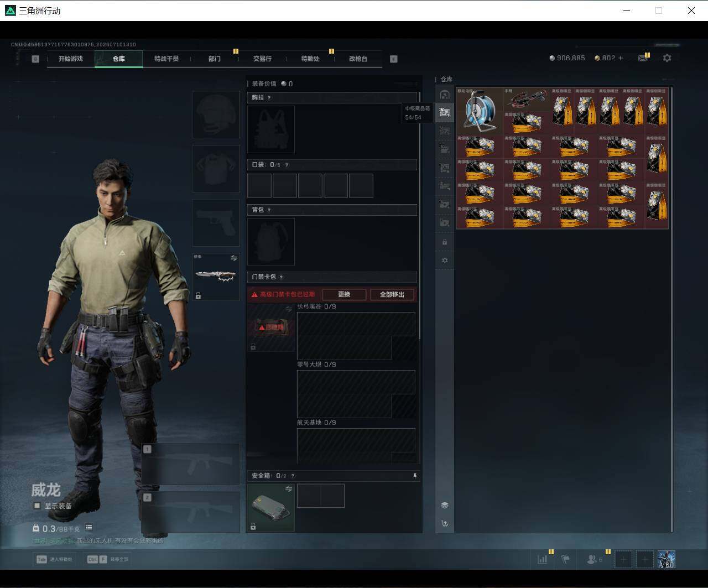Click the stack layers icon in sidebar
Viewport: 708px width, 588px height.
pos(445,505)
